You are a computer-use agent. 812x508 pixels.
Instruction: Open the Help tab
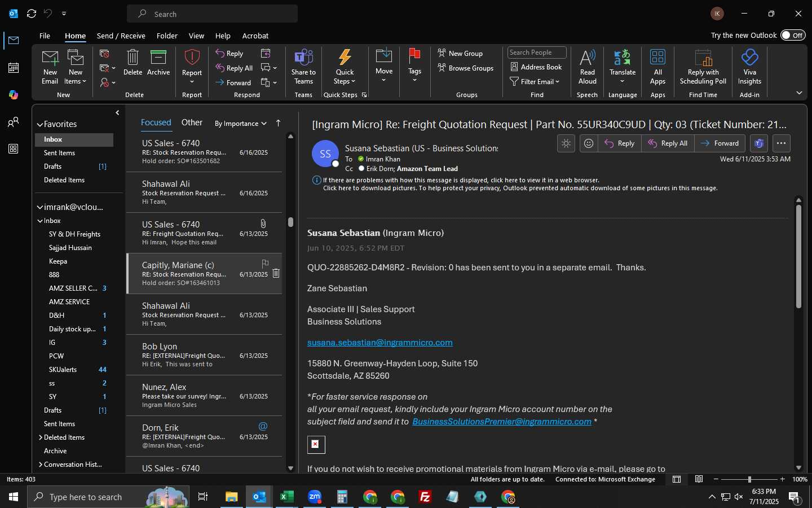point(223,36)
